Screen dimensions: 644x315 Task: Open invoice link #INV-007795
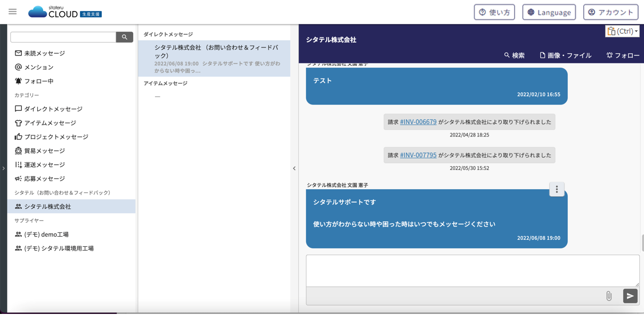click(x=418, y=155)
